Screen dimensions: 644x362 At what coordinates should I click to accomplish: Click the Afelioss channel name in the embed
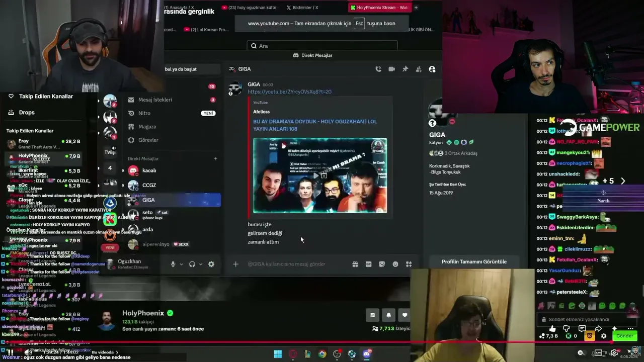pyautogui.click(x=261, y=112)
